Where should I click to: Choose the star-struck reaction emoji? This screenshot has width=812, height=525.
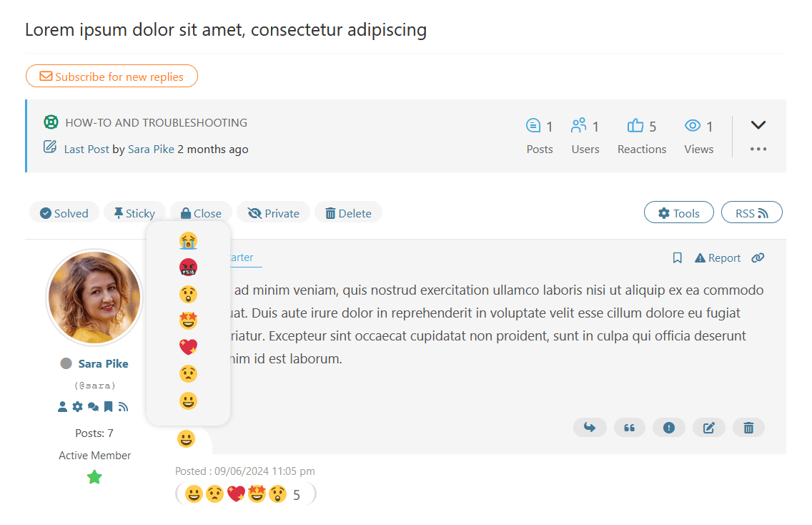(188, 321)
